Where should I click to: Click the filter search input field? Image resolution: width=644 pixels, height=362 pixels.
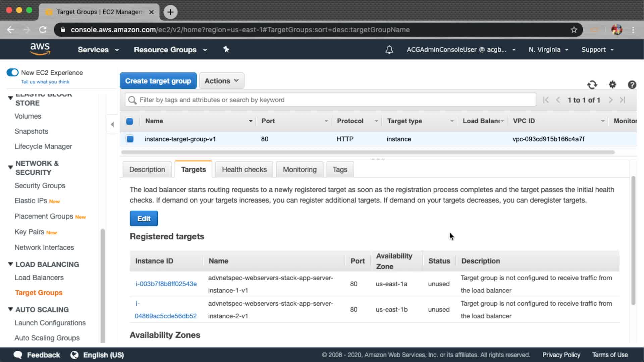330,100
